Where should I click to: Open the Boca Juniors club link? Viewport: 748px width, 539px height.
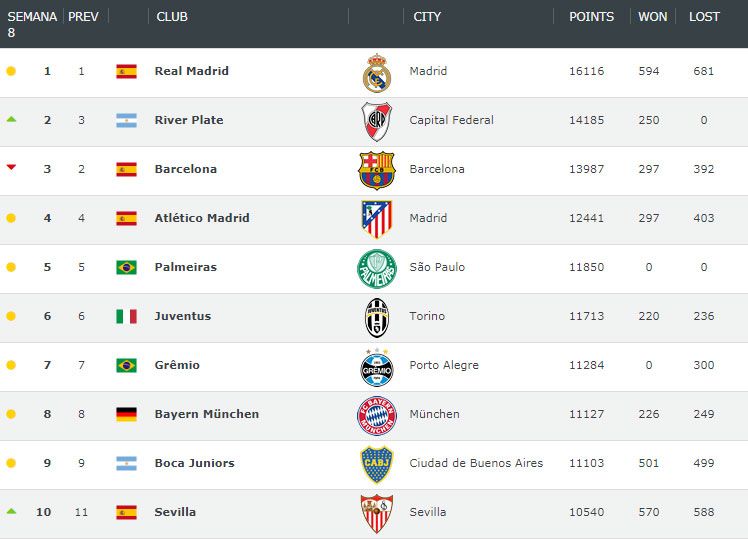194,463
